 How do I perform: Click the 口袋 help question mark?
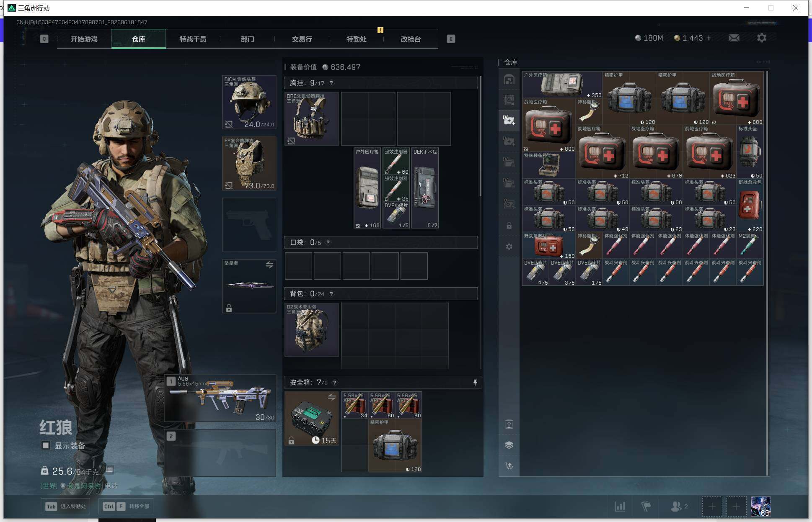[328, 242]
